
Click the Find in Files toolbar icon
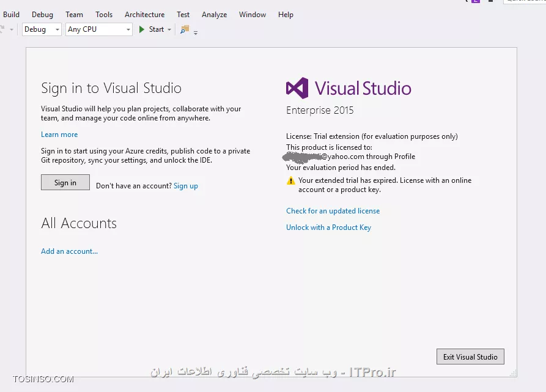[x=185, y=29]
